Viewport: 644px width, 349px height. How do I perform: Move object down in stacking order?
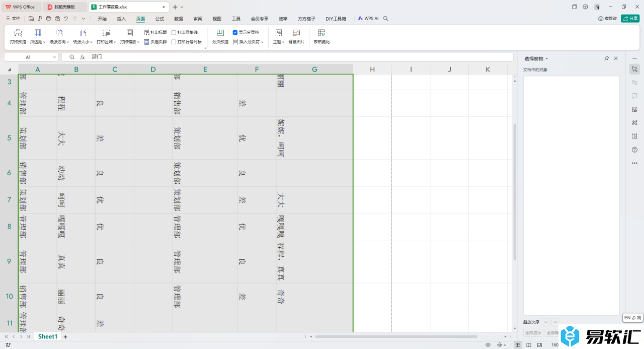click(x=546, y=322)
